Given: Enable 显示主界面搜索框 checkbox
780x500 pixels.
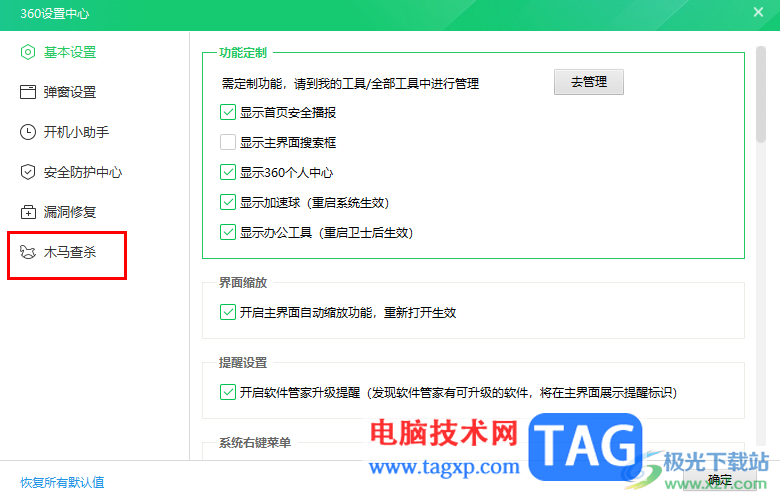Looking at the screenshot, I should (x=228, y=142).
